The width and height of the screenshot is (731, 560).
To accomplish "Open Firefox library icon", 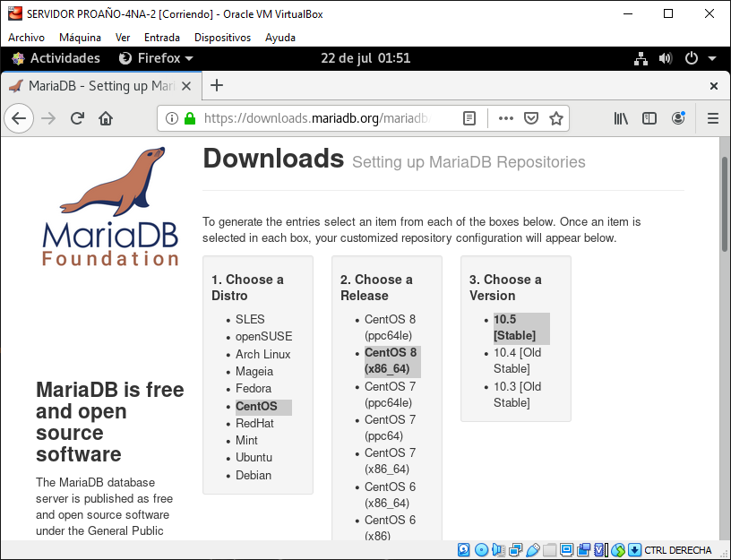I will tap(621, 118).
